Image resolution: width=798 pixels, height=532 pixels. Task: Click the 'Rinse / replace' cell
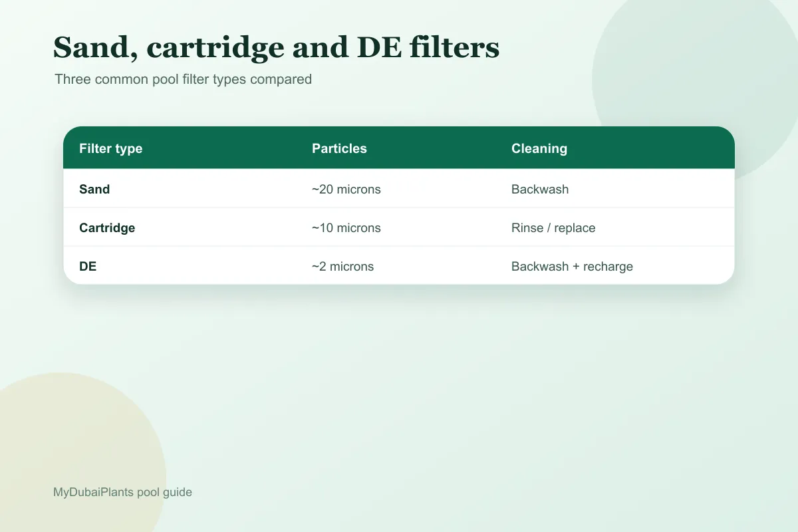click(x=553, y=227)
